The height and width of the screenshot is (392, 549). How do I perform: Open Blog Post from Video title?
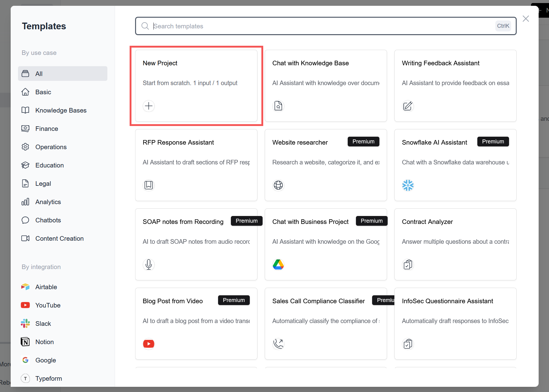173,301
